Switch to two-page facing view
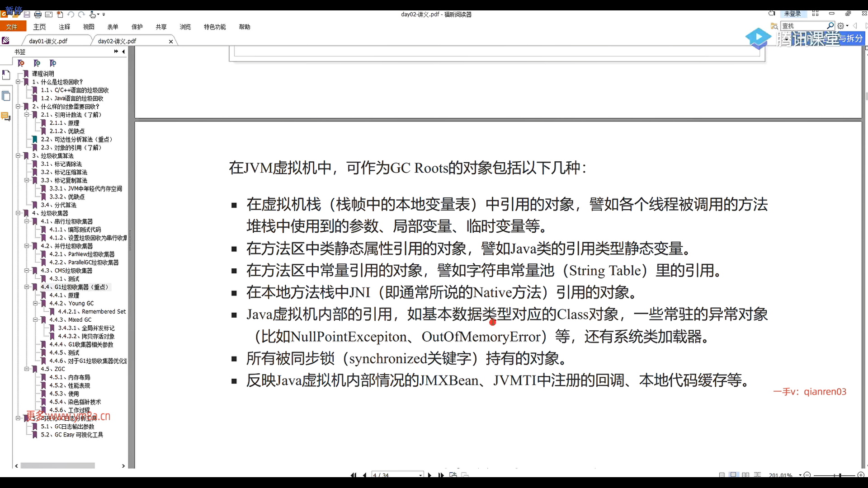Image resolution: width=868 pixels, height=488 pixels. click(x=745, y=475)
